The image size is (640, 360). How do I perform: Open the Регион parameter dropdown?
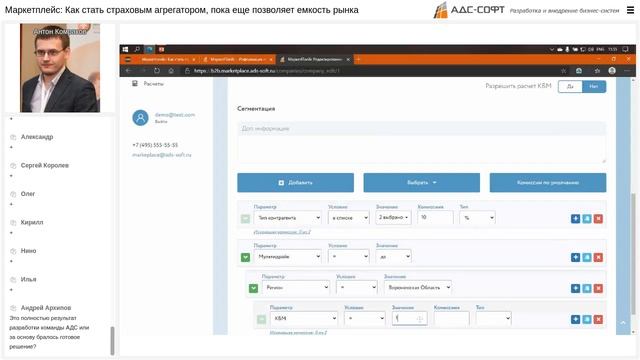pos(296,287)
